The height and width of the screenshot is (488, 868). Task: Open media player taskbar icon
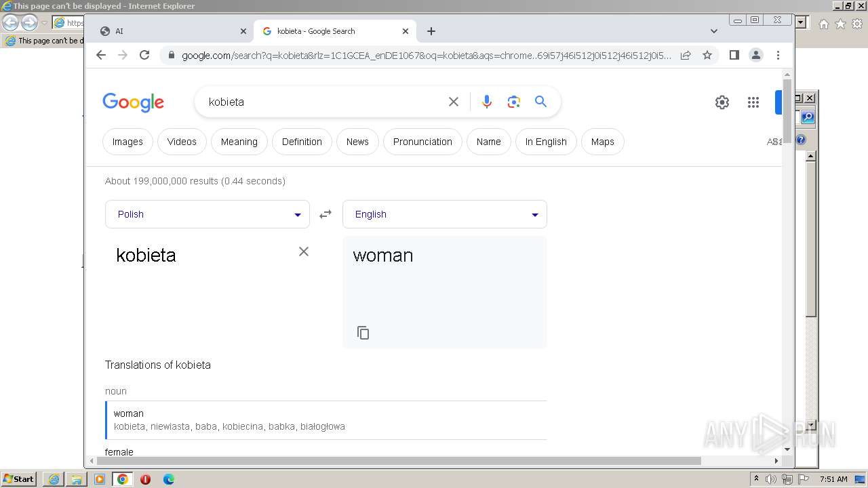[100, 479]
